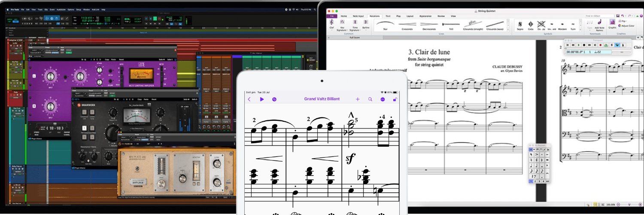Select Keypad All voices button
This screenshot has height=215, width=644.
point(548,181)
